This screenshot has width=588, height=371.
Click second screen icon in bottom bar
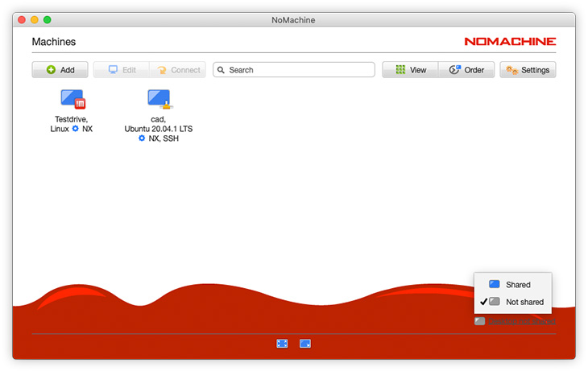click(305, 344)
